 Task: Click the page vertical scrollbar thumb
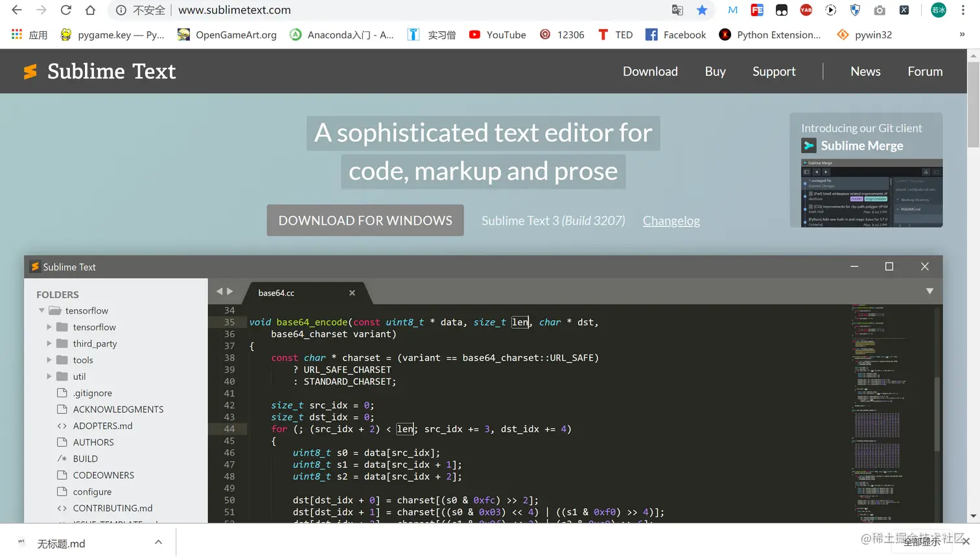tap(974, 105)
